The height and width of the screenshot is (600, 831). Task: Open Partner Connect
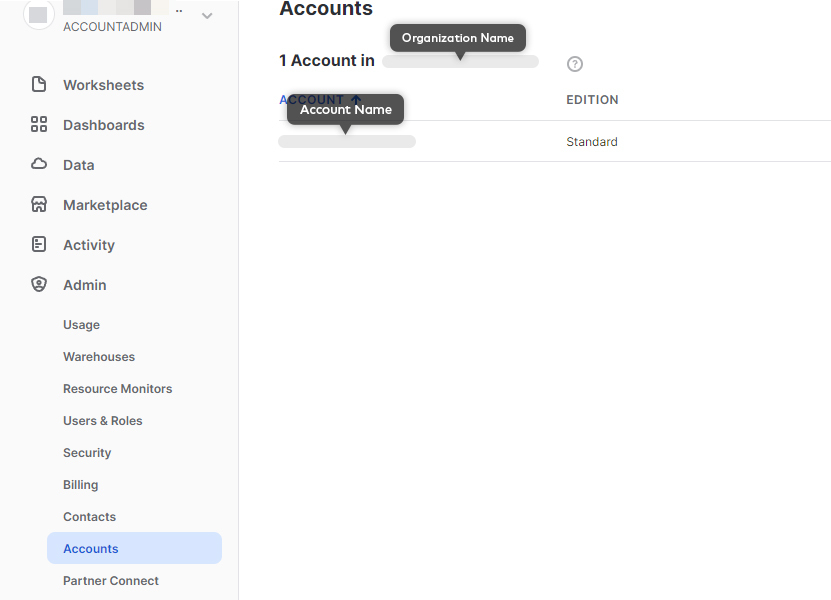click(110, 581)
